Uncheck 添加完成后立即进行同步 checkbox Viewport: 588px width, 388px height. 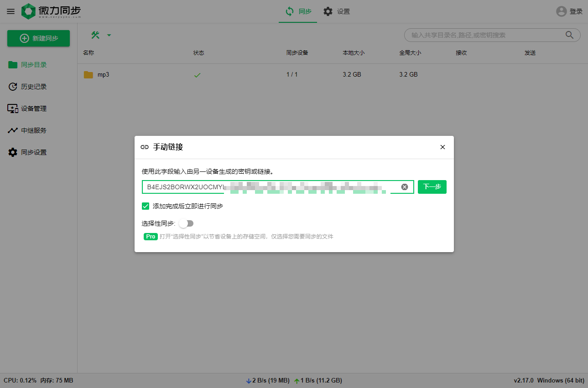pos(146,206)
